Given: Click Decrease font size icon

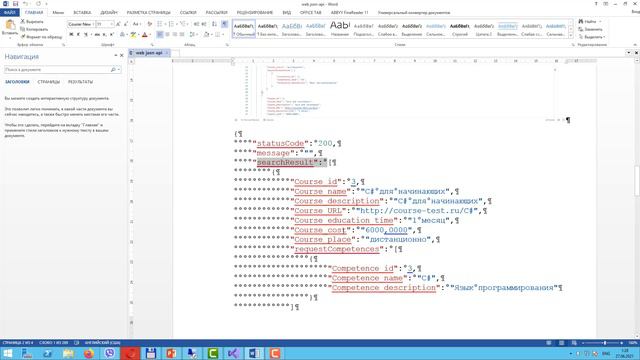Looking at the screenshot, I should pyautogui.click(x=126, y=24).
